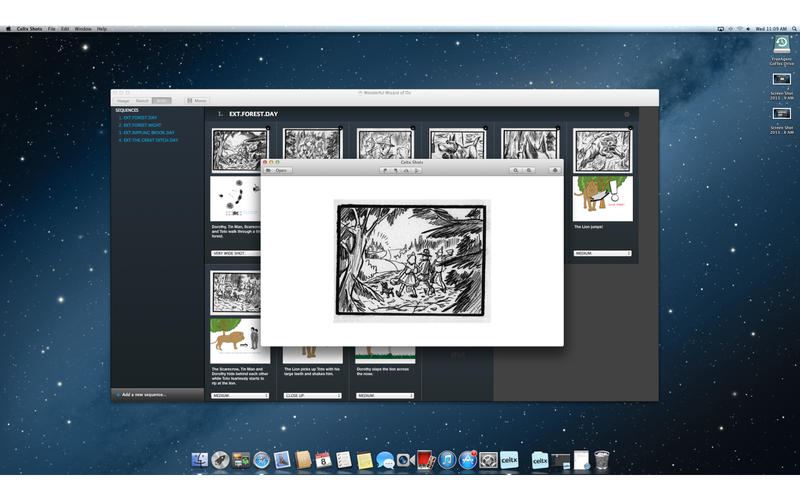The height and width of the screenshot is (500, 800).
Task: Click the caption 'The Lion jumps!'
Action: click(588, 227)
